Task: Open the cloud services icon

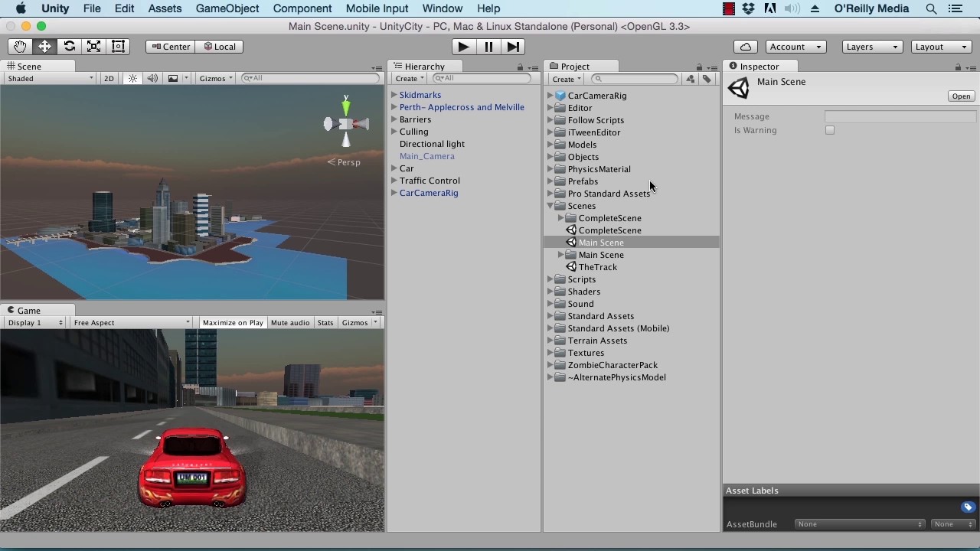Action: [746, 47]
